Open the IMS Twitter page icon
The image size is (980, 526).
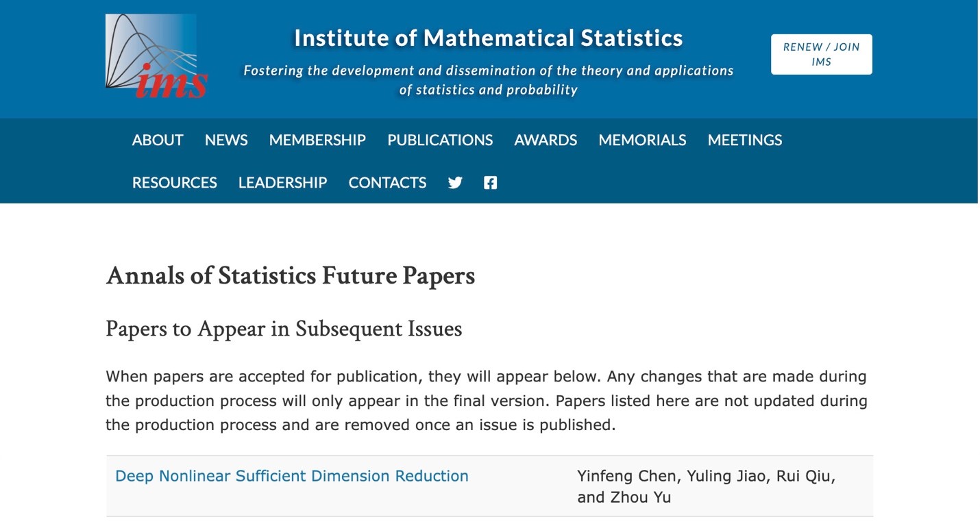[455, 183]
